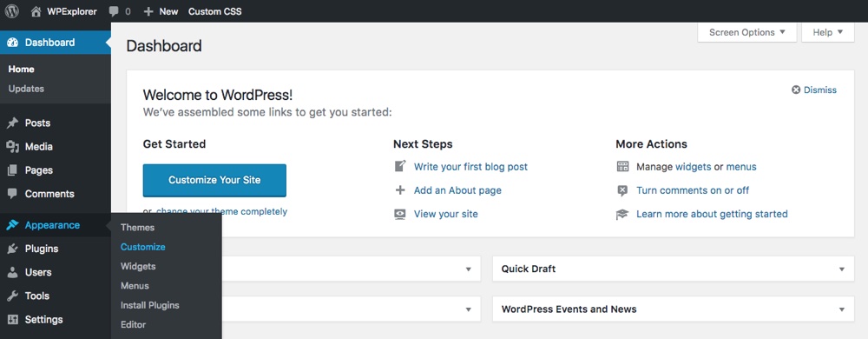Viewport: 868px width, 339px height.
Task: Click the plus icon beside Add an About page
Action: pos(399,190)
